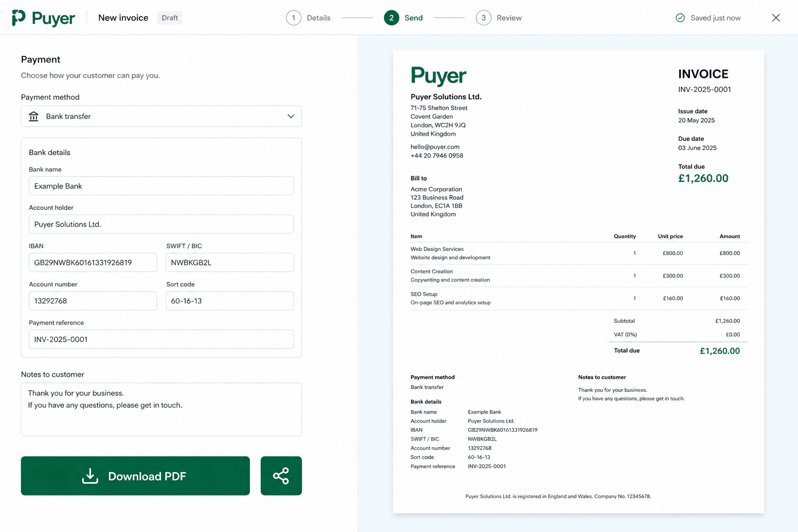Click the Sort code field

(x=230, y=301)
